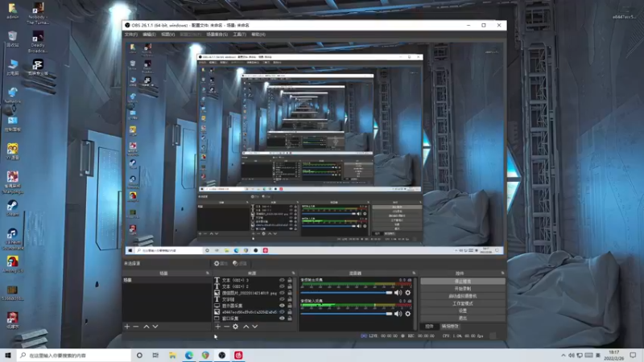Lock the 窗口采集 source
Image resolution: width=644 pixels, height=362 pixels.
[x=290, y=318]
